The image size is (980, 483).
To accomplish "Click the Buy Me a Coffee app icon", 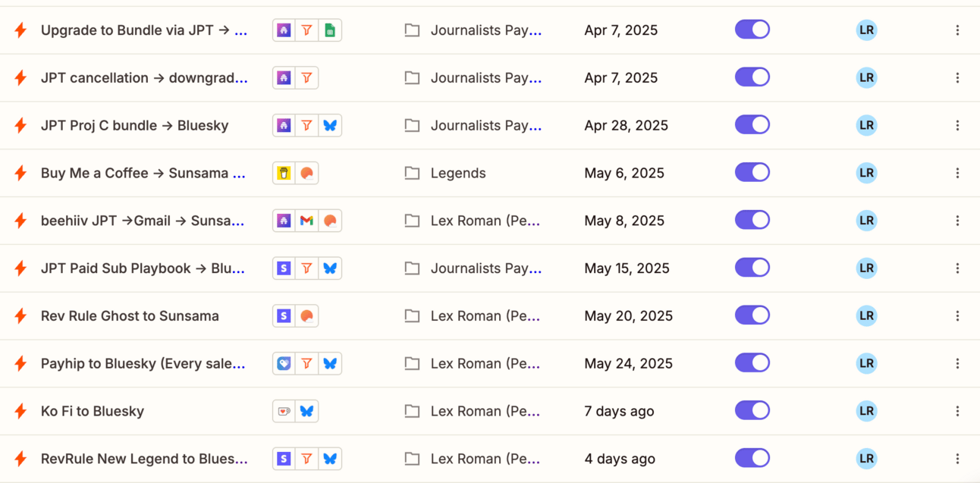I will [284, 174].
